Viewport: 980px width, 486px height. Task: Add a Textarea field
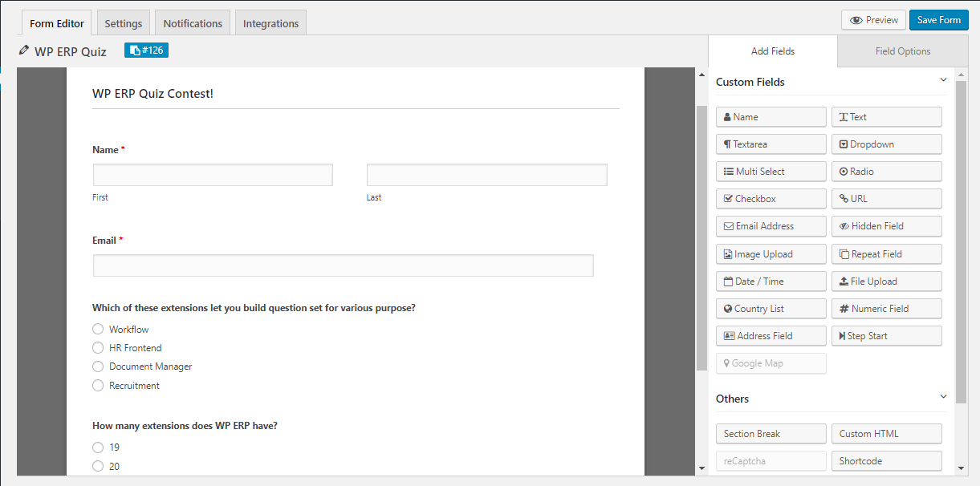(x=771, y=144)
